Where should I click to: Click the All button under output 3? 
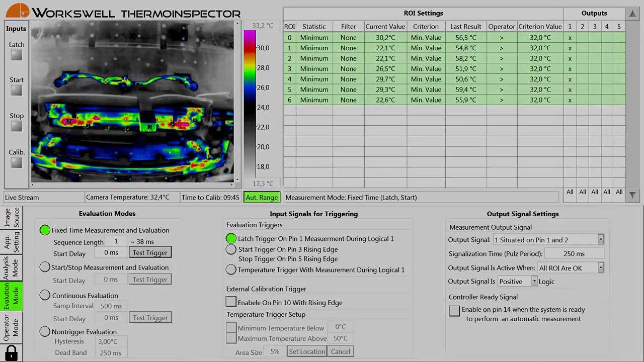[x=594, y=192]
